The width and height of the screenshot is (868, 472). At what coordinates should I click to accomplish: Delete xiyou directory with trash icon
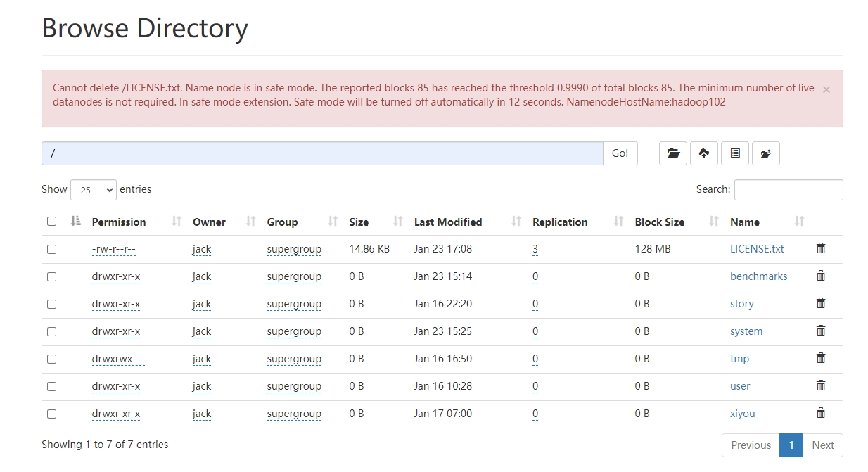pyautogui.click(x=821, y=413)
